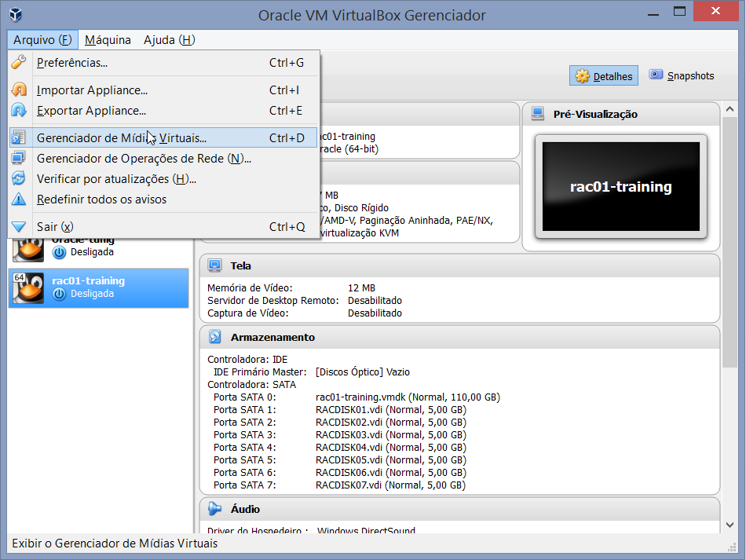Click Memória de Vídeo 12 MB value
This screenshot has height=560, width=746.
coord(361,287)
